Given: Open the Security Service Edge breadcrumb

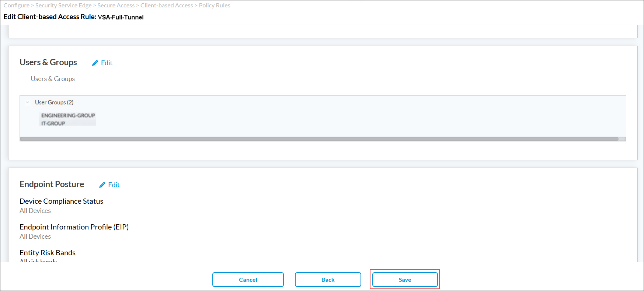Looking at the screenshot, I should (63, 6).
